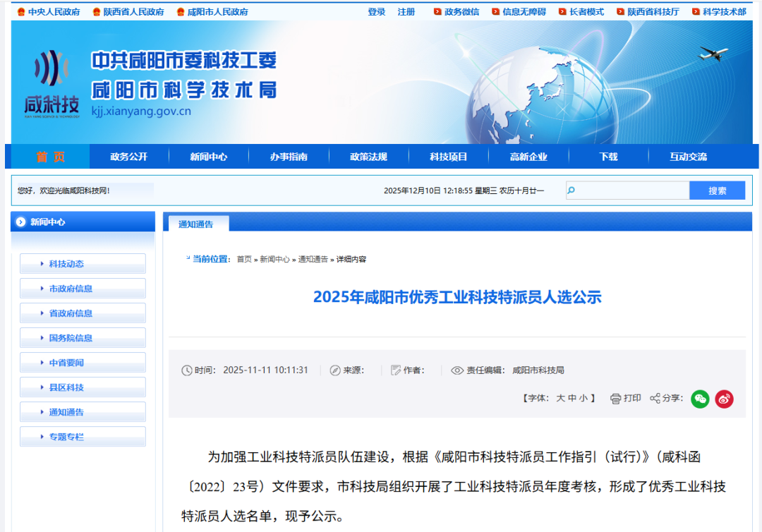Select the 通知通告 tab

[195, 224]
